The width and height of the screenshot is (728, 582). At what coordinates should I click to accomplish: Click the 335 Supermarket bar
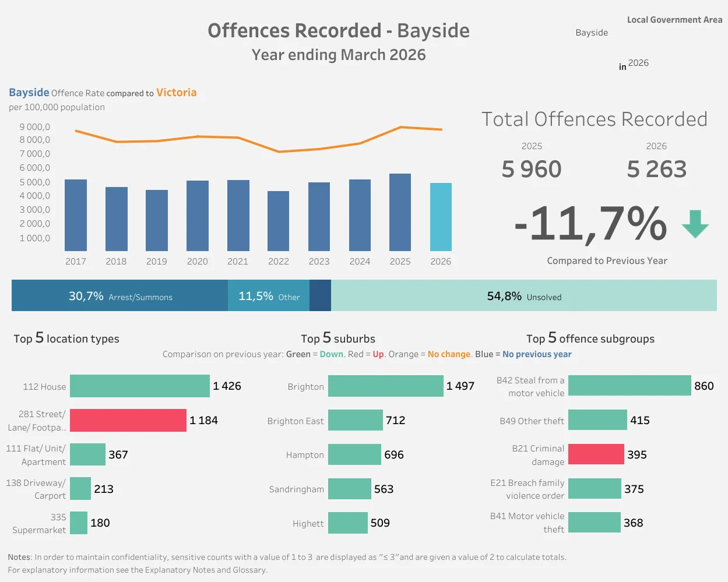click(79, 523)
